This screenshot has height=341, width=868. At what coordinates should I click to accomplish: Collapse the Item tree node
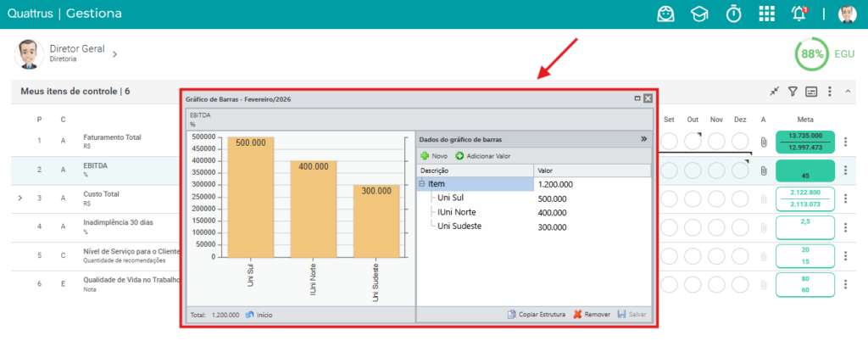point(422,184)
